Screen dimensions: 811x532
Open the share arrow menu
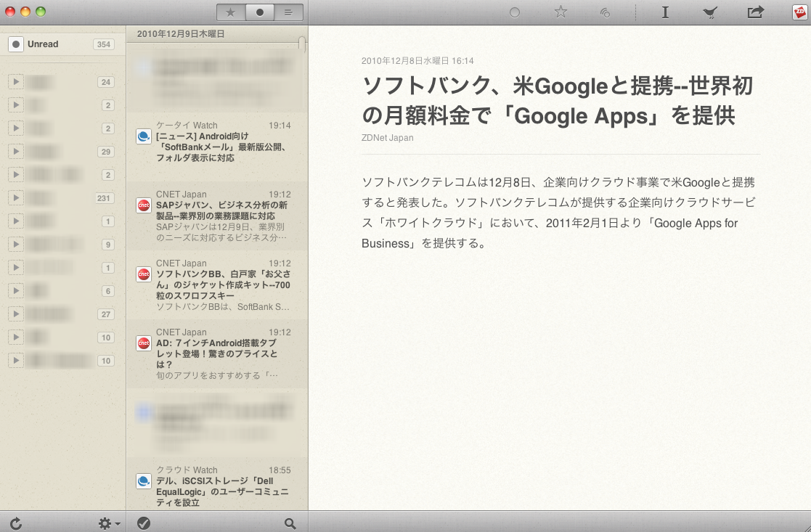(756, 12)
